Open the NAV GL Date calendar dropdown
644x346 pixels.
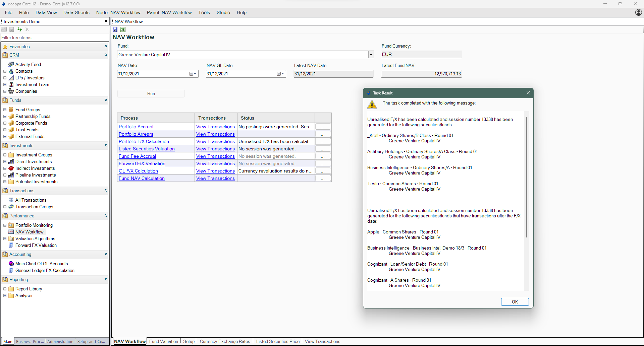click(x=280, y=74)
